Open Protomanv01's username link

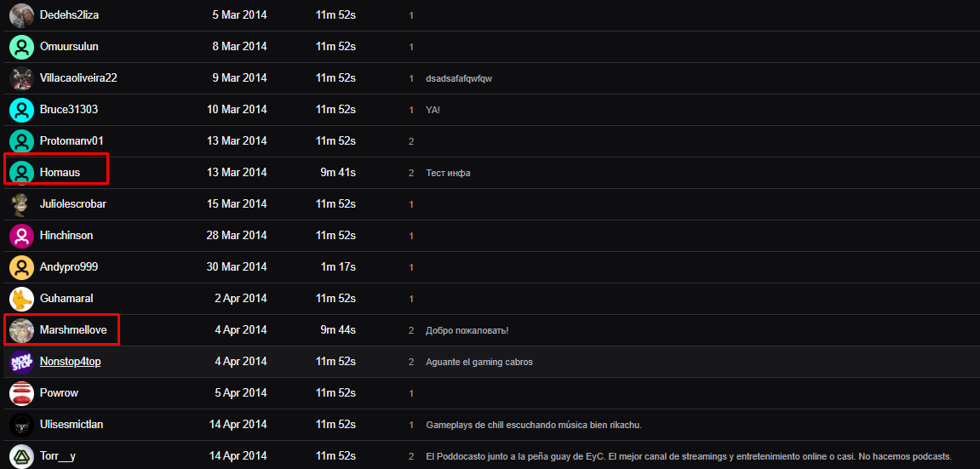pos(72,141)
